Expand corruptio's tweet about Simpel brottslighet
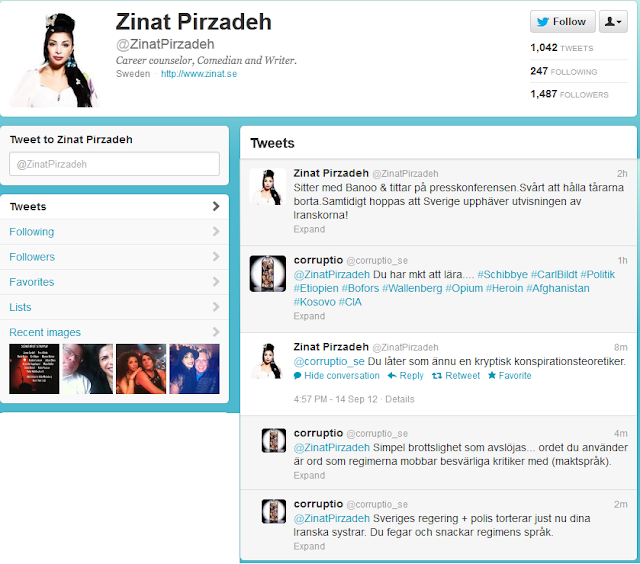Viewport: 640px width, 564px height. (x=309, y=475)
